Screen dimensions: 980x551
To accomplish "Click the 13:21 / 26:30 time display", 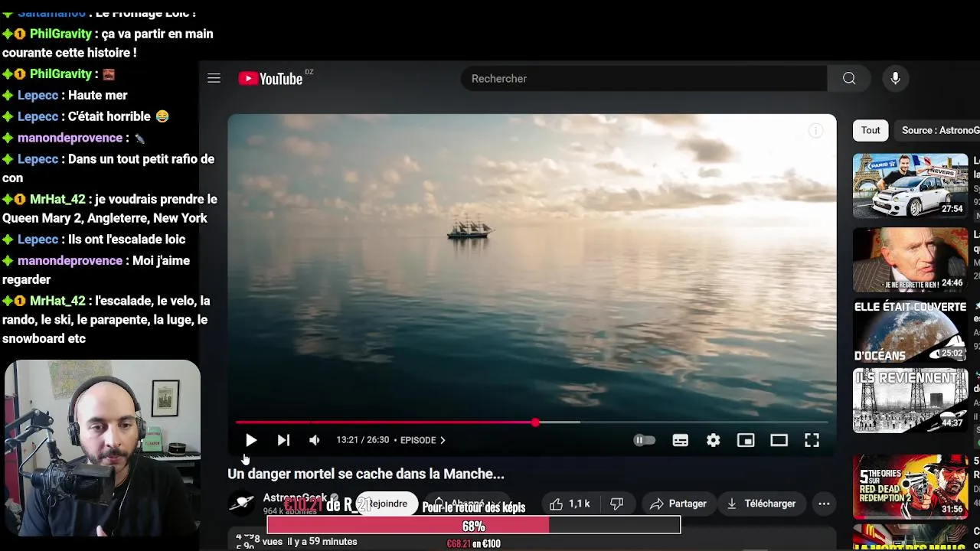I will click(363, 440).
